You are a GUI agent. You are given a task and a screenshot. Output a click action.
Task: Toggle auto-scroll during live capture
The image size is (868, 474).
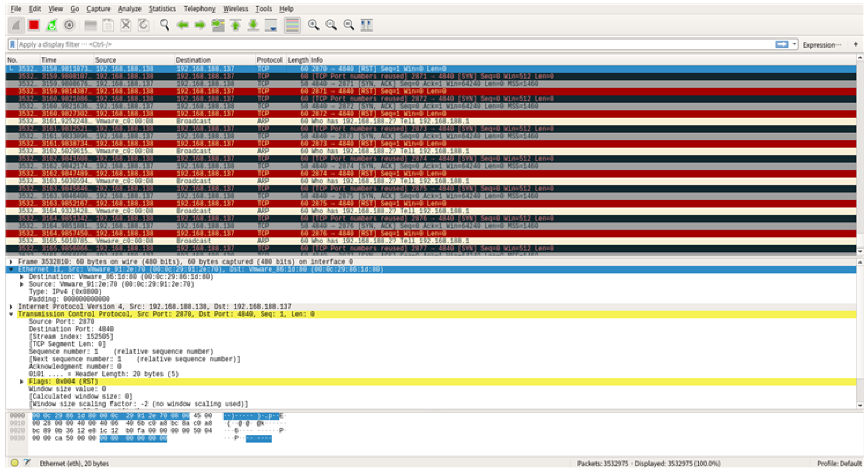271,25
